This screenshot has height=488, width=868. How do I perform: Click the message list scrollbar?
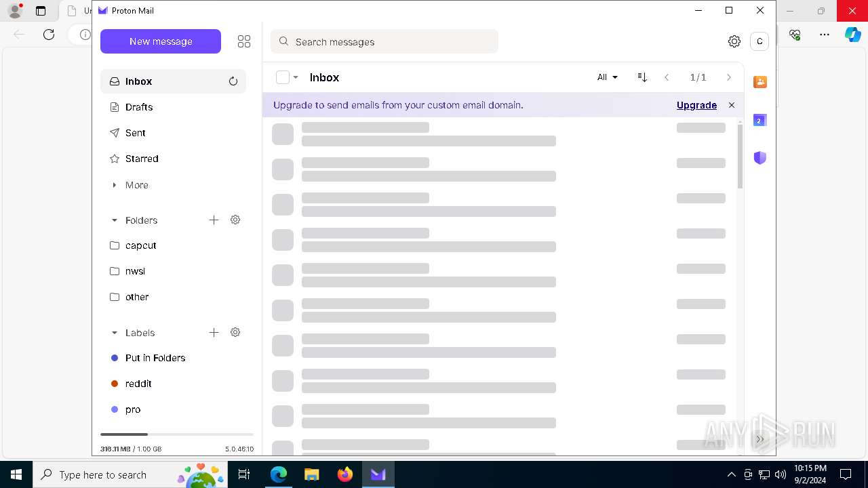pyautogui.click(x=740, y=156)
